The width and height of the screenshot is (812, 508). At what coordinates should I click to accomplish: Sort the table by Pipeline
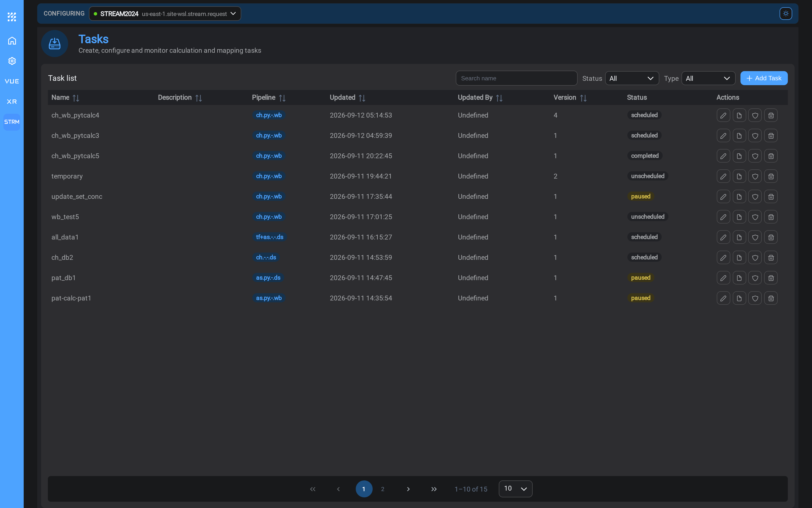pyautogui.click(x=282, y=98)
